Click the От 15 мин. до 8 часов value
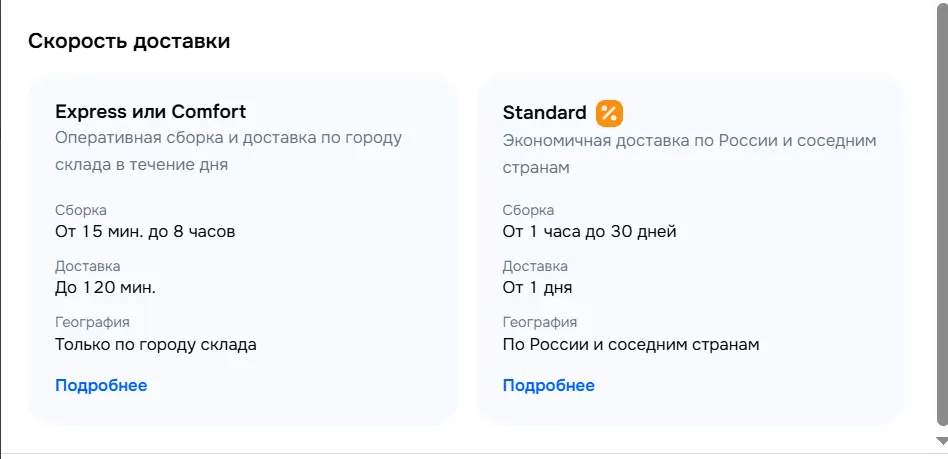948x459 pixels. (145, 232)
